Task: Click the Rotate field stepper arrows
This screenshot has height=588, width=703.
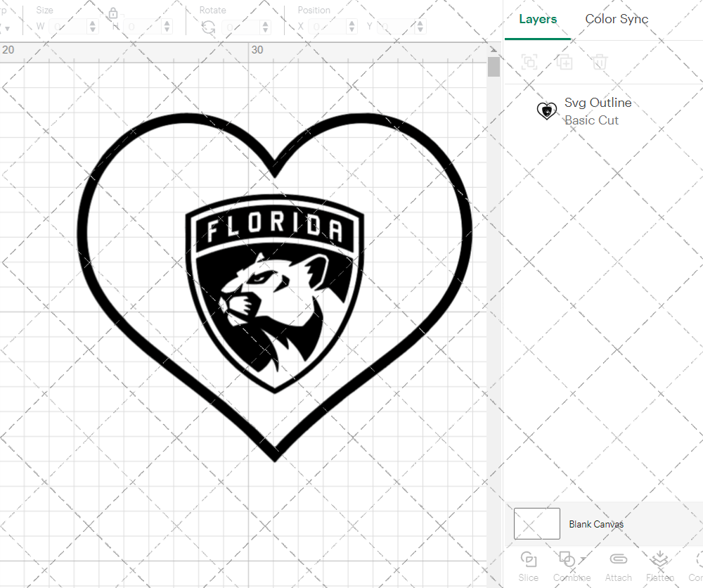Action: [x=266, y=27]
